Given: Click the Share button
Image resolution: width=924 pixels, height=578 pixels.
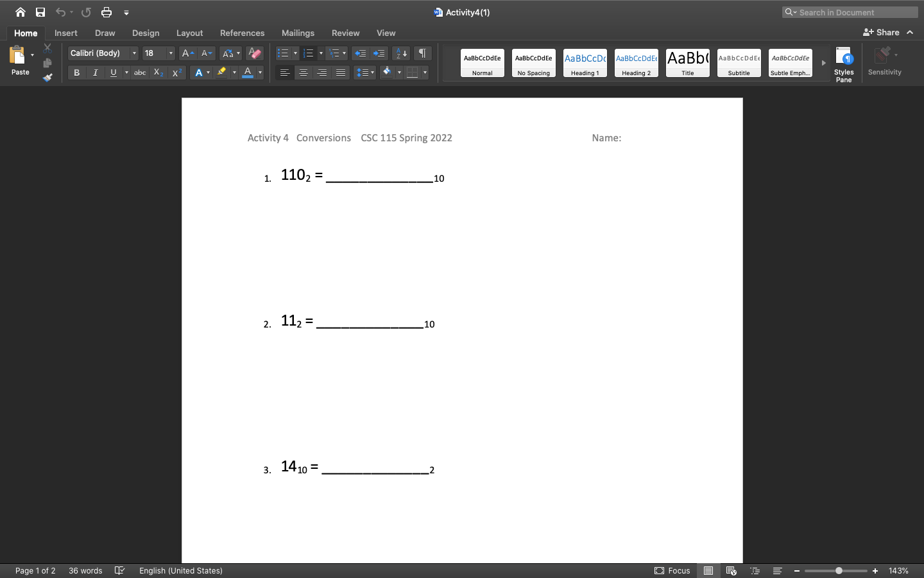Looking at the screenshot, I should pyautogui.click(x=882, y=32).
